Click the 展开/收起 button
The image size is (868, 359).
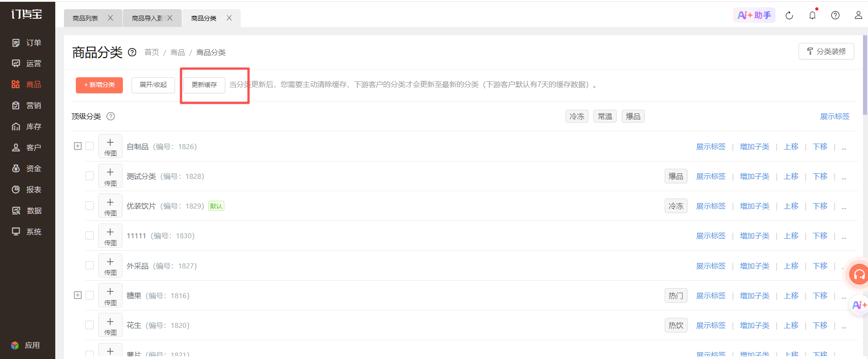coord(153,85)
